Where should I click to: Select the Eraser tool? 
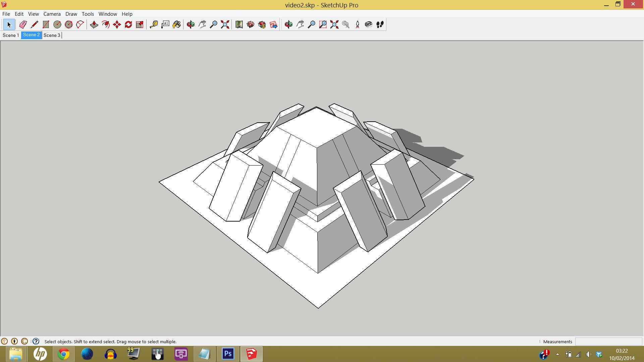[23, 24]
